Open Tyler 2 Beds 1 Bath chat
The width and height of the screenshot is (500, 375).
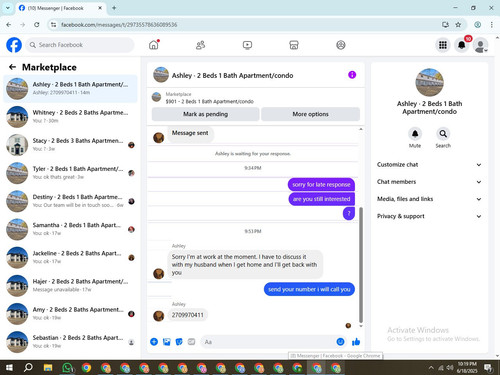point(70,173)
